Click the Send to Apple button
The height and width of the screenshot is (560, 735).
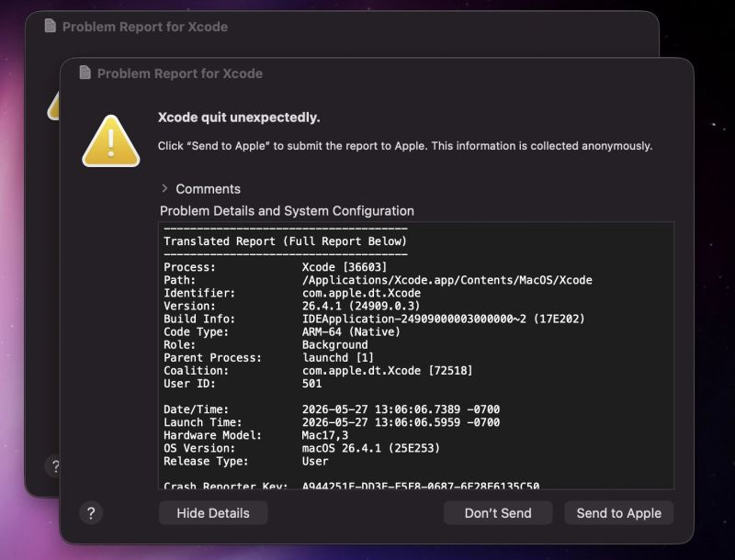[618, 513]
